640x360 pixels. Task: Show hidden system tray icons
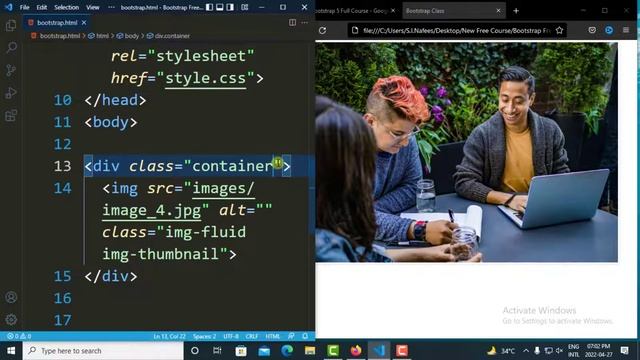pyautogui.click(x=526, y=351)
